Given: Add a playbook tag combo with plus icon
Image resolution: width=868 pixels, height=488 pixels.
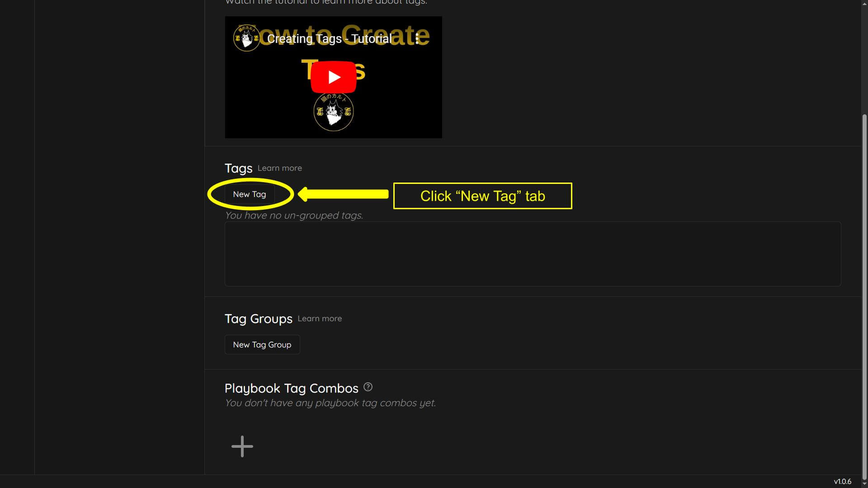Looking at the screenshot, I should pyautogui.click(x=242, y=446).
